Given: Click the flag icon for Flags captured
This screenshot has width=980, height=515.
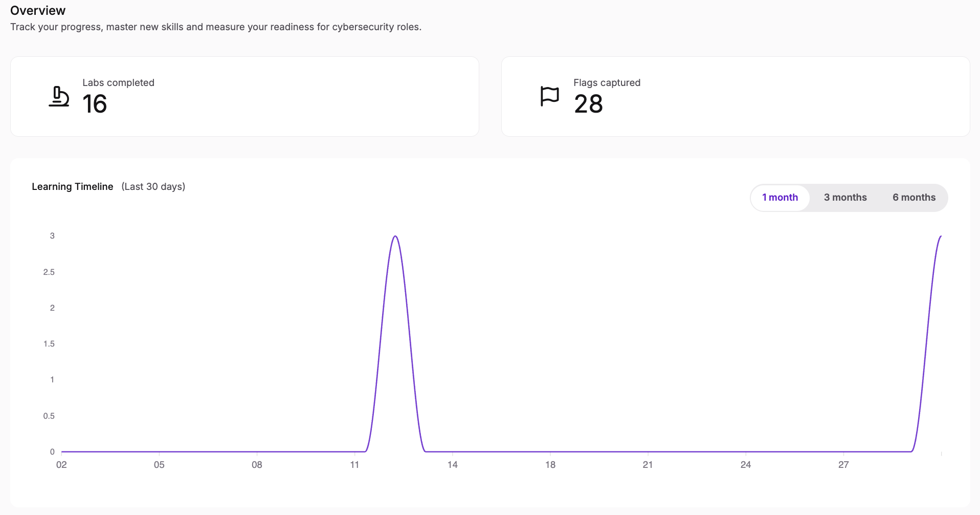Looking at the screenshot, I should [550, 96].
